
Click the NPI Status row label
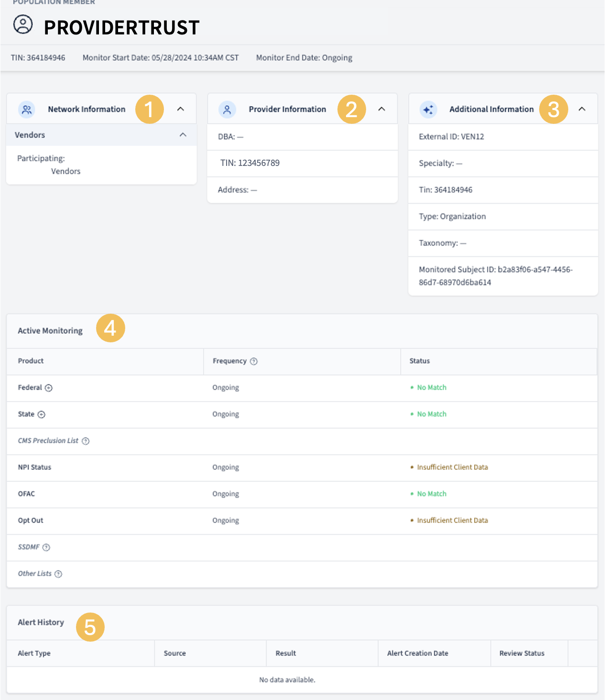(34, 467)
